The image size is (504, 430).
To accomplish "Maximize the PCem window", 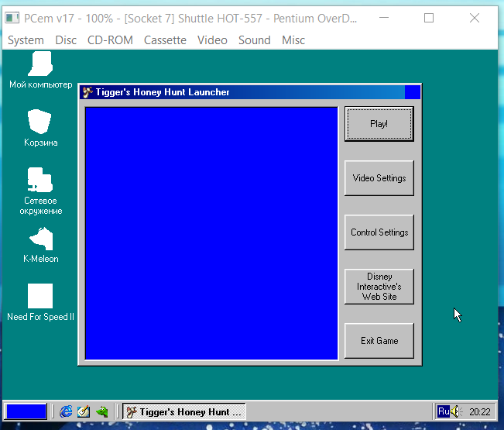I will click(429, 18).
